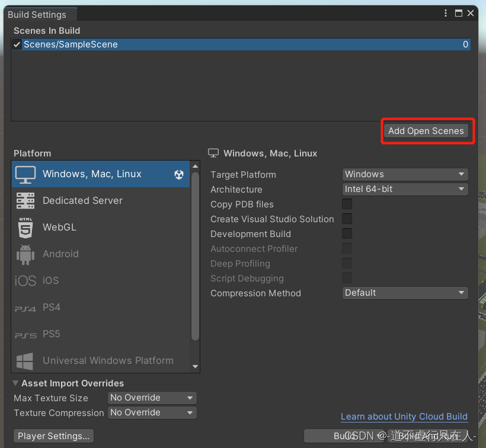Close the Build Settings window
This screenshot has width=486, height=448.
point(471,13)
